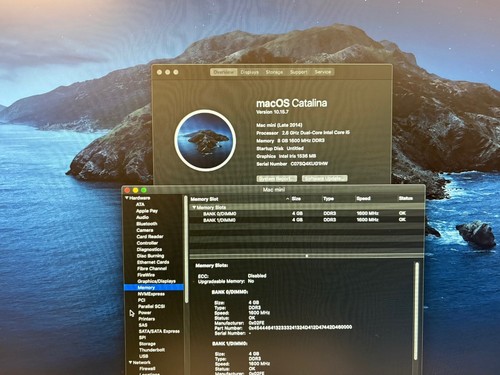Select Apple Pay in the sidebar
This screenshot has height=375, width=500.
point(147,211)
